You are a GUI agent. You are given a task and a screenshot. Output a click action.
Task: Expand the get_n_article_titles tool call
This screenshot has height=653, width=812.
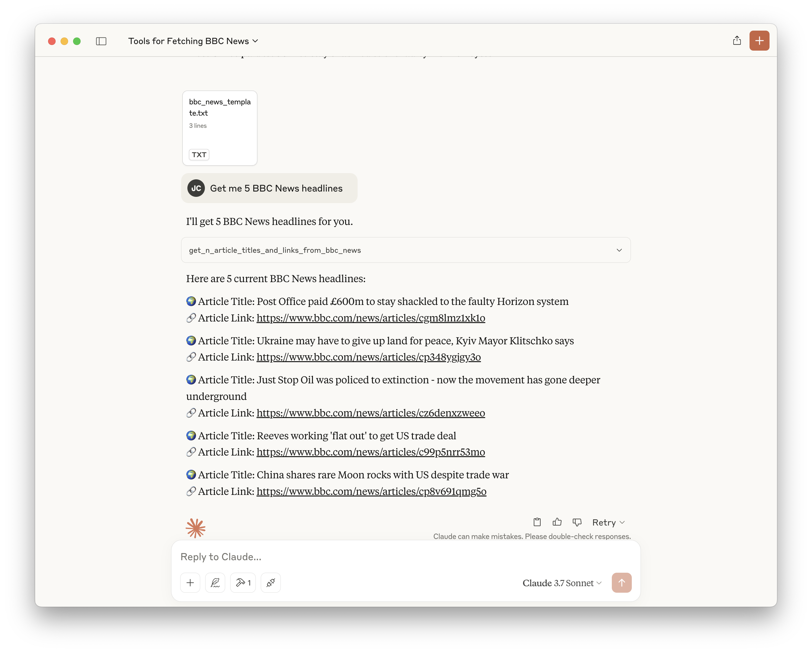(x=406, y=250)
